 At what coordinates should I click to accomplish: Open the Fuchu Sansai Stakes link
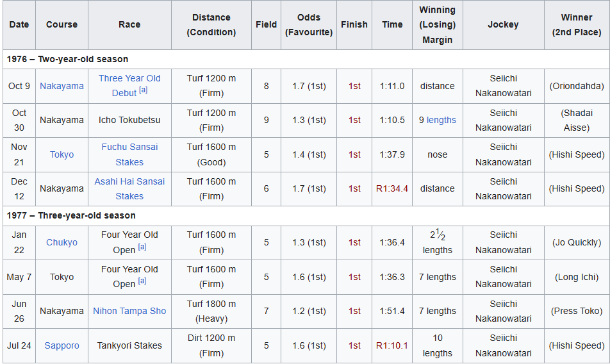129,155
